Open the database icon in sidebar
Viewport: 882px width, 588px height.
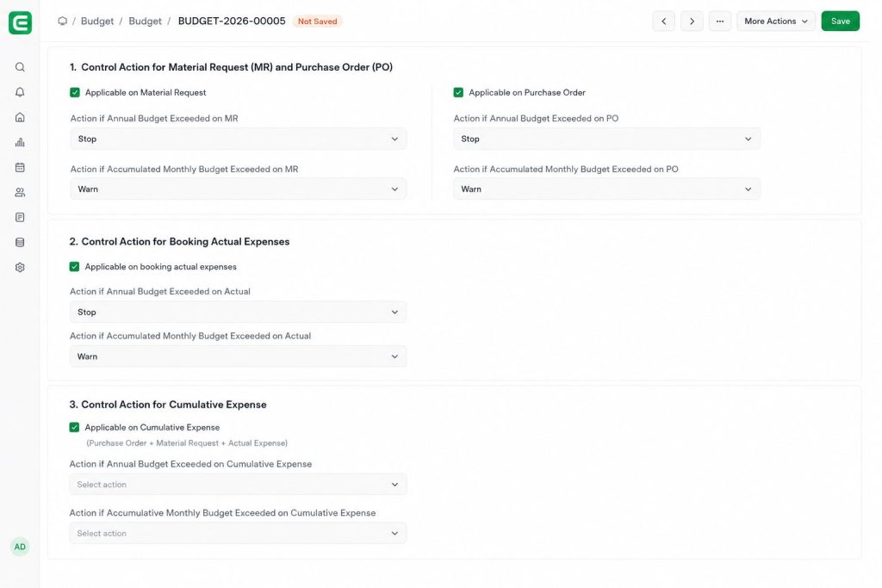pos(20,242)
